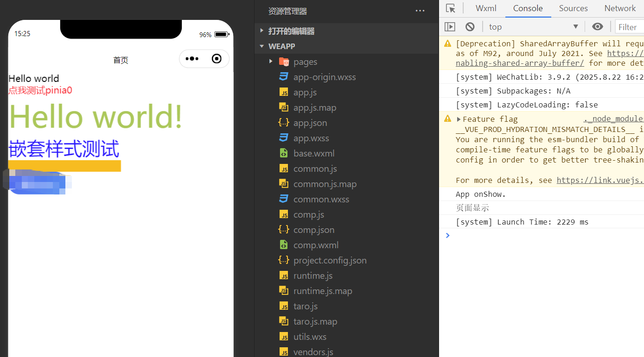Screen dimensions: 644x357
Task: Click the runtime.js.map file icon
Action: click(284, 291)
